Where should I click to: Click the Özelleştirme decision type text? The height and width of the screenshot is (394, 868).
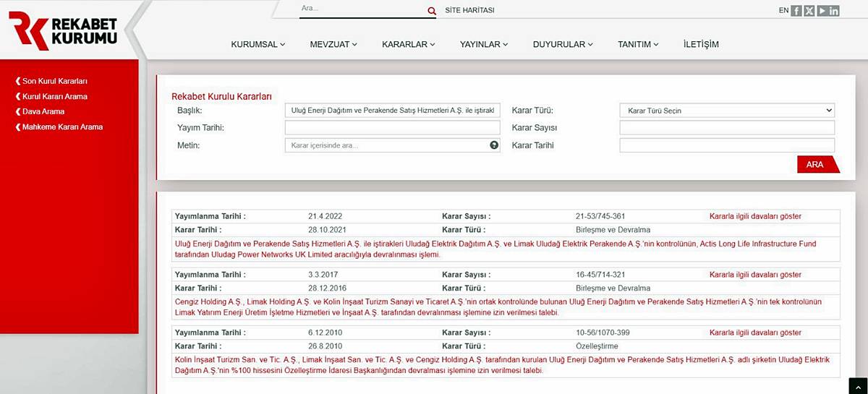(597, 346)
